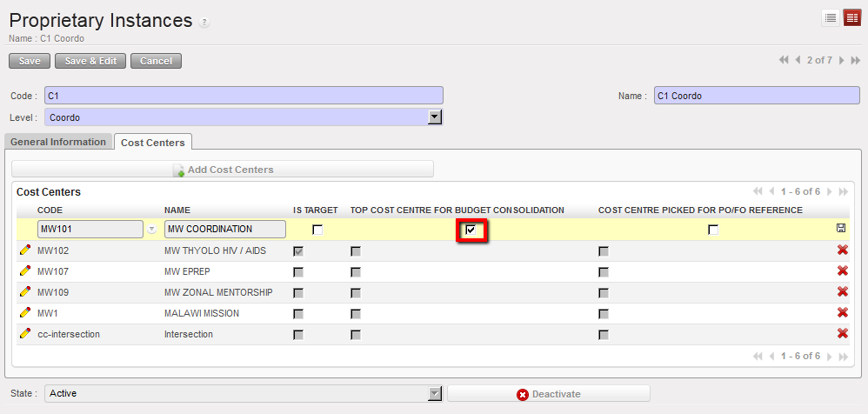Edit the MW1 Malawi Mission row pencil
This screenshot has height=414, width=868.
(x=25, y=313)
